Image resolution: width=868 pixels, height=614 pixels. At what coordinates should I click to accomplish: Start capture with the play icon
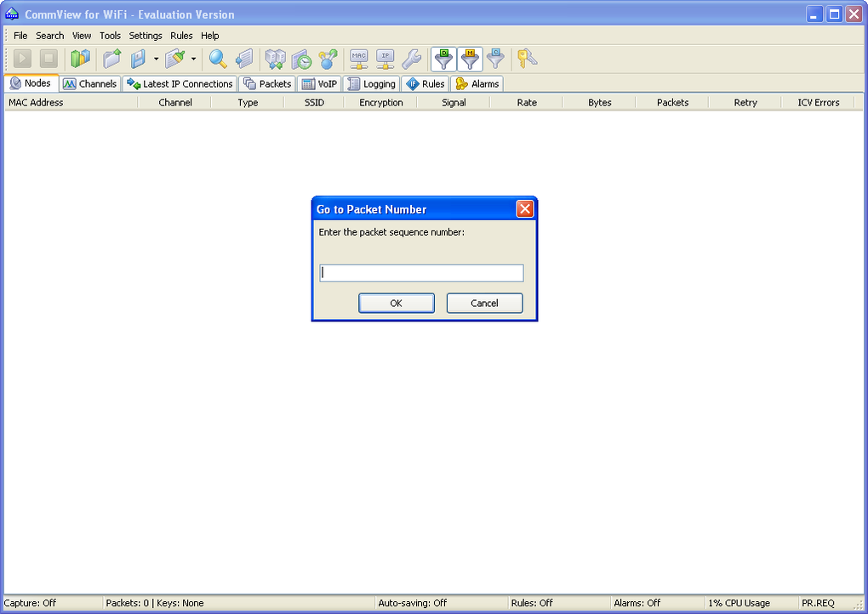[22, 59]
